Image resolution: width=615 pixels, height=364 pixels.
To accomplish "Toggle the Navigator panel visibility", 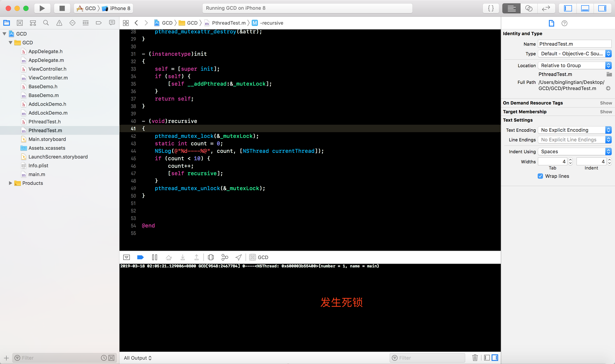I will (x=568, y=8).
